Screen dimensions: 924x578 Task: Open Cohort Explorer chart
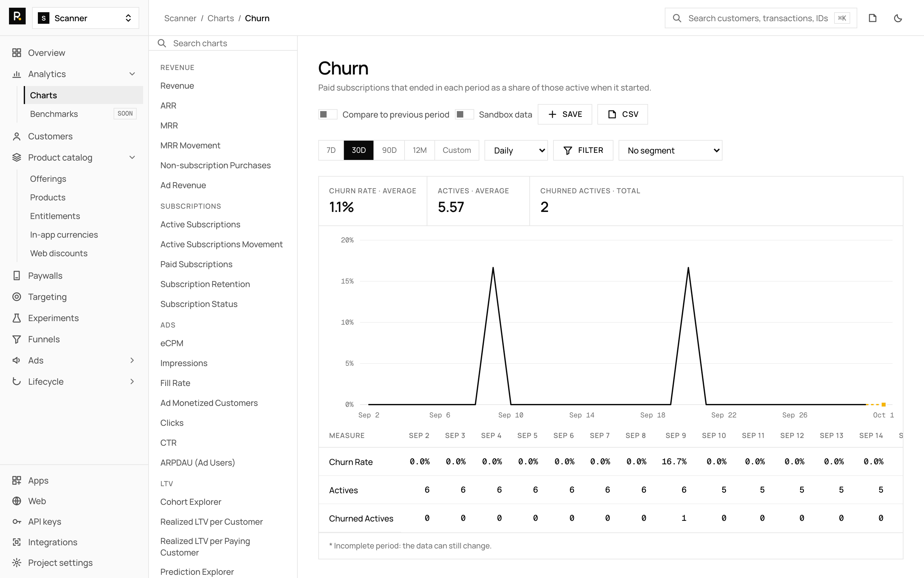pyautogui.click(x=191, y=502)
